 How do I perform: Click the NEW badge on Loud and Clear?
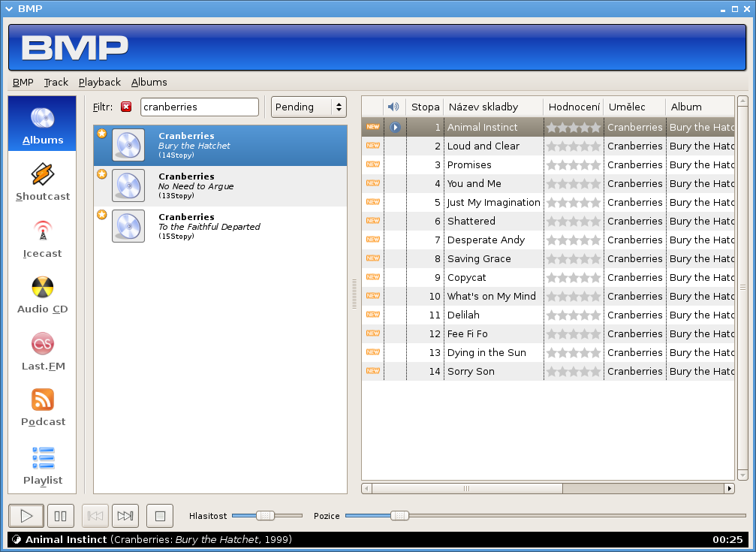tap(372, 145)
